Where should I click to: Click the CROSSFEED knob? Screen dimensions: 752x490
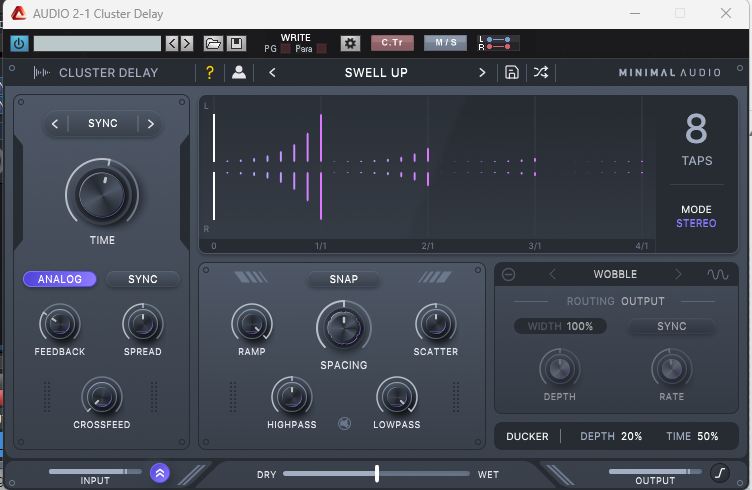point(102,397)
